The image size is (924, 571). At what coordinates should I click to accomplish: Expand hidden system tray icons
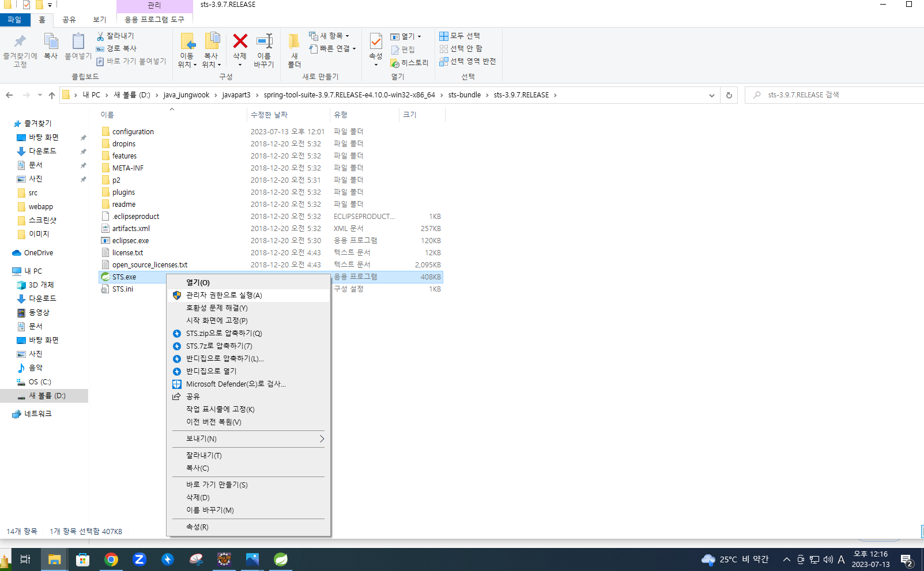click(786, 559)
